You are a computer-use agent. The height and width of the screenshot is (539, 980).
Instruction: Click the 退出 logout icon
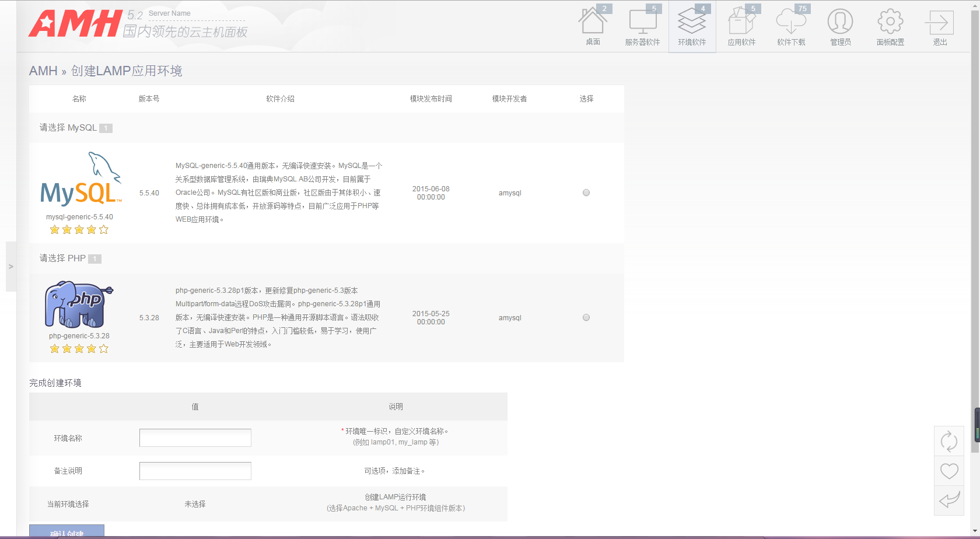939,26
